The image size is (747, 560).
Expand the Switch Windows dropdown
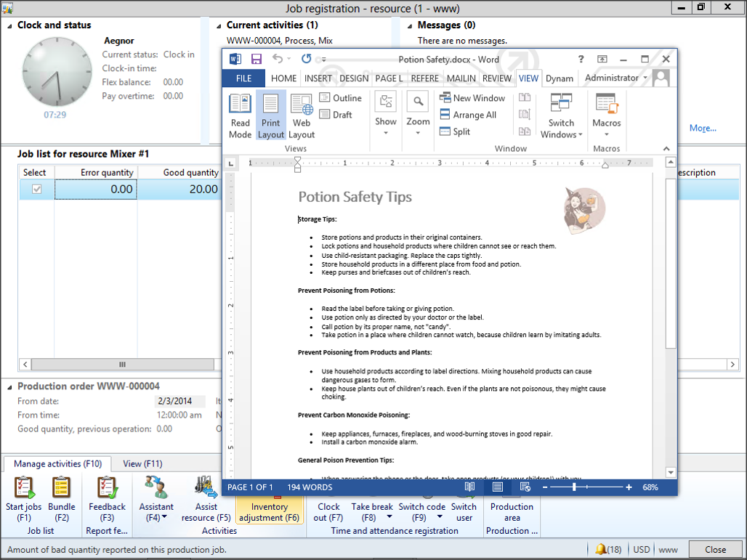click(x=561, y=115)
